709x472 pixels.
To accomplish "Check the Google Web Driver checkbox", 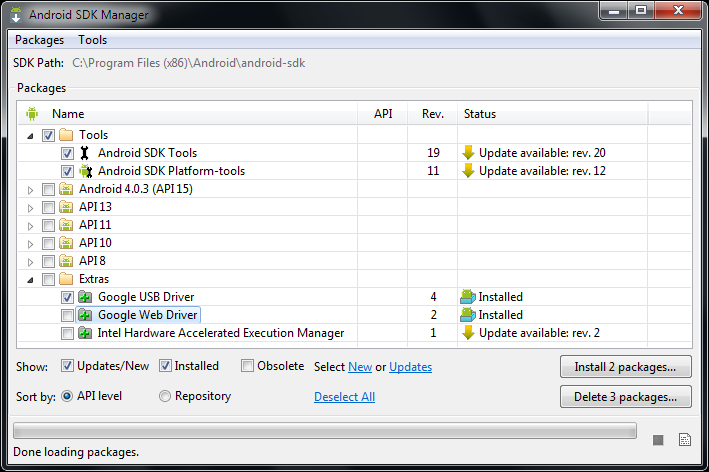I will point(67,315).
